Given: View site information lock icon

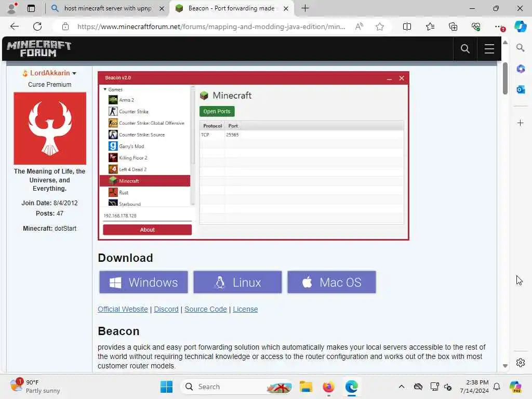Looking at the screenshot, I should tap(65, 26).
